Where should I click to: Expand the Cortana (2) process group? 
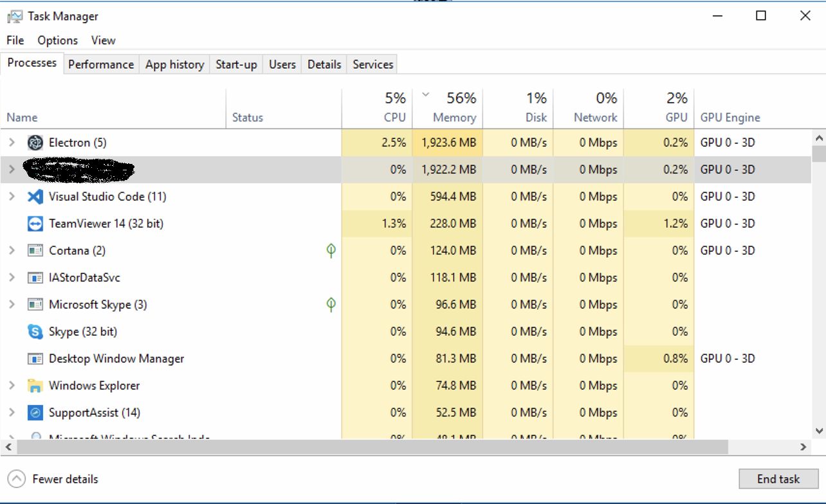coord(12,251)
